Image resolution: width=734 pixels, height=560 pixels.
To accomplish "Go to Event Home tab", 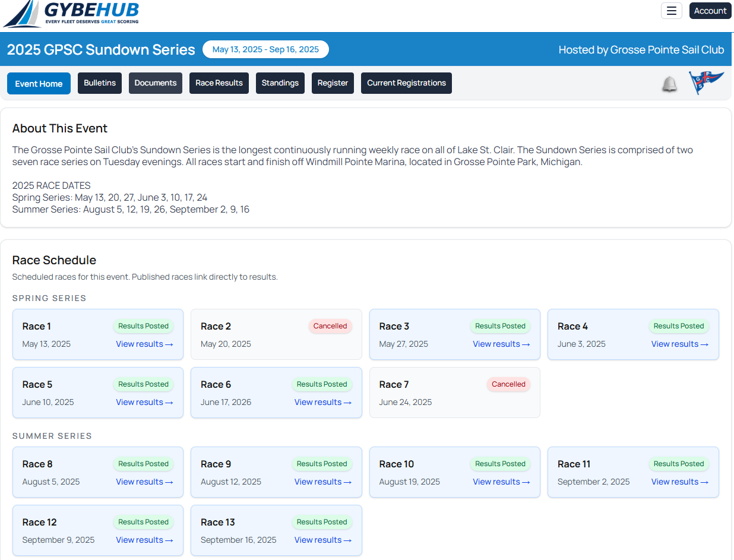I will [x=39, y=84].
